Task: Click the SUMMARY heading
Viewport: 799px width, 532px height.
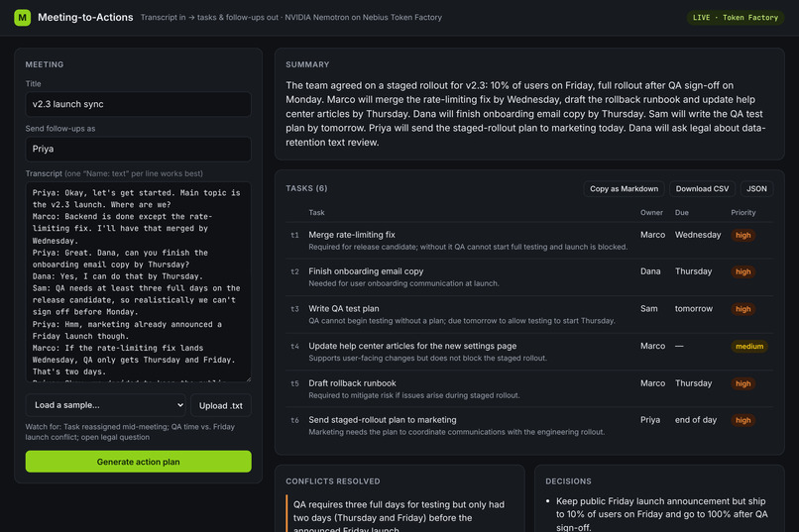Action: click(307, 64)
